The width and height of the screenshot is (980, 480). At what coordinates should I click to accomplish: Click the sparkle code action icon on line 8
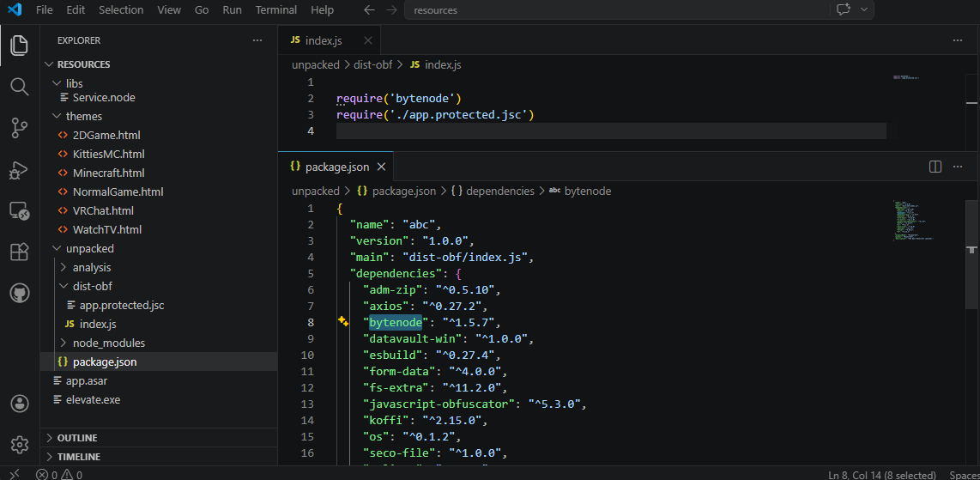coord(342,321)
